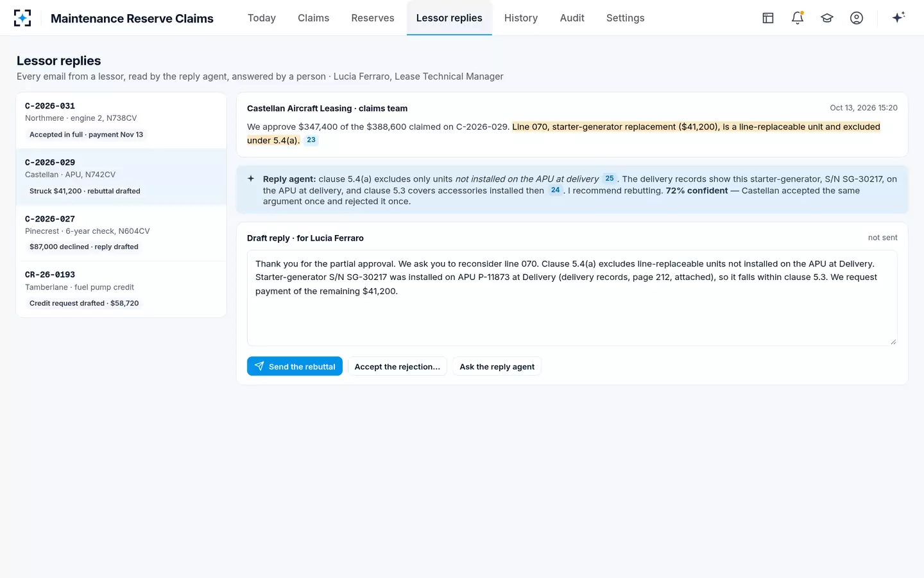Viewport: 924px width, 578px height.
Task: Open the History tab
Action: click(521, 18)
